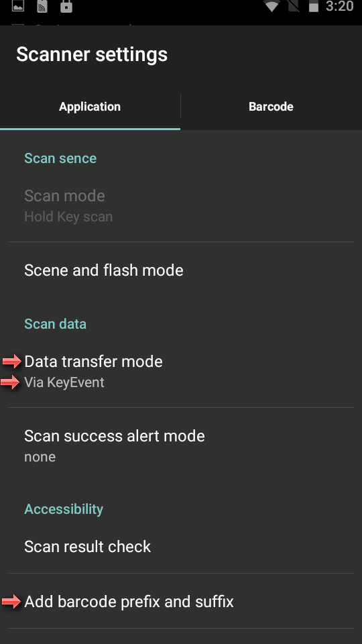Open the Scan mode Hold Key scan option
Viewport: 362px width, 644px height.
click(x=181, y=206)
